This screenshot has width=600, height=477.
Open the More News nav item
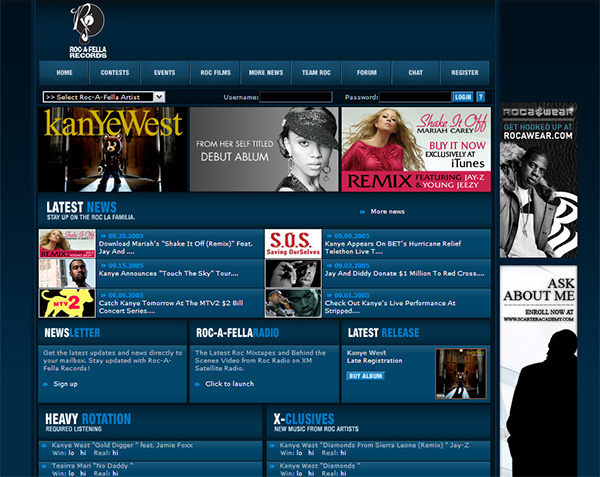tap(266, 73)
